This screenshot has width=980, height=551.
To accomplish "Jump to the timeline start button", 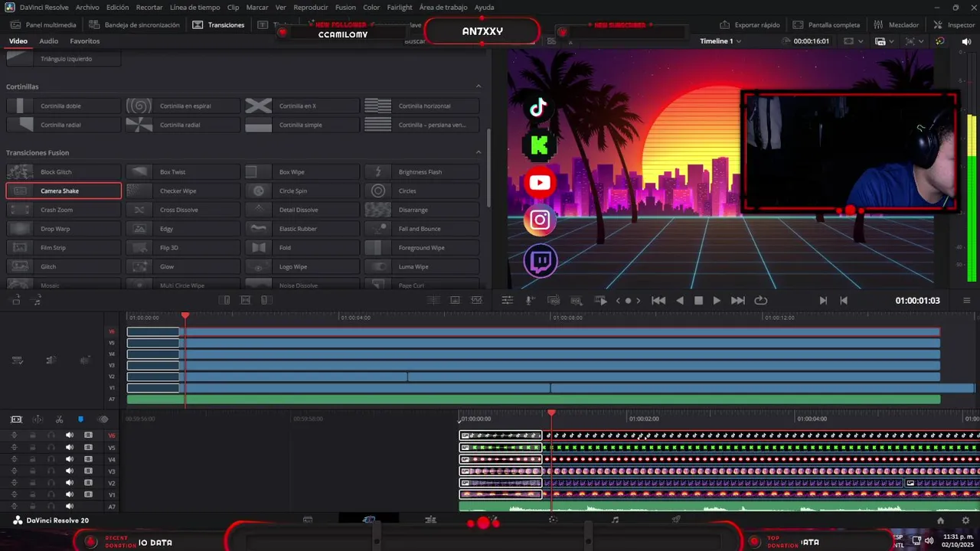I will pos(658,301).
